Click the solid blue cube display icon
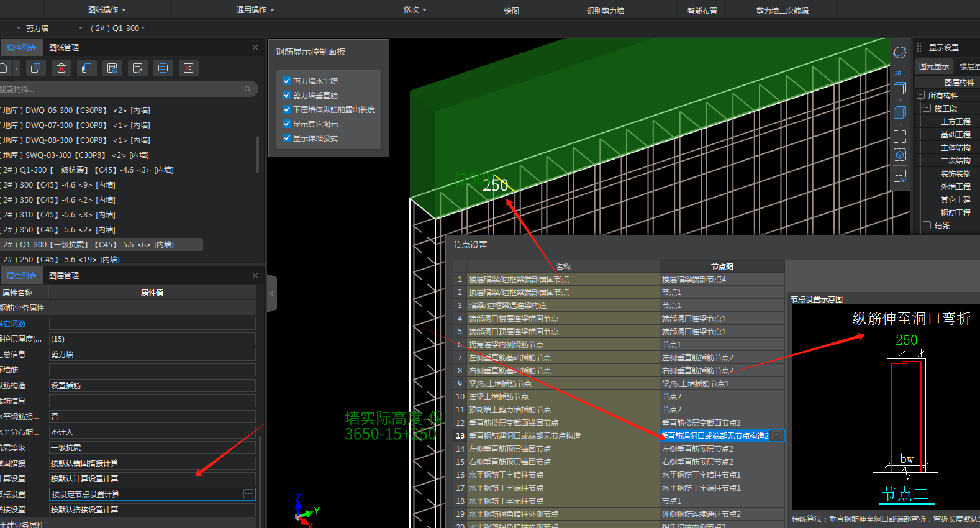 pos(900,112)
